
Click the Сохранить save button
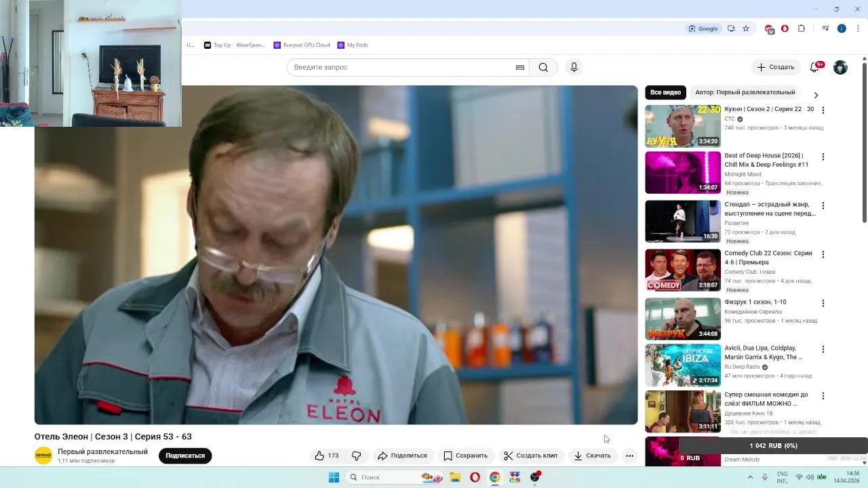click(x=465, y=455)
